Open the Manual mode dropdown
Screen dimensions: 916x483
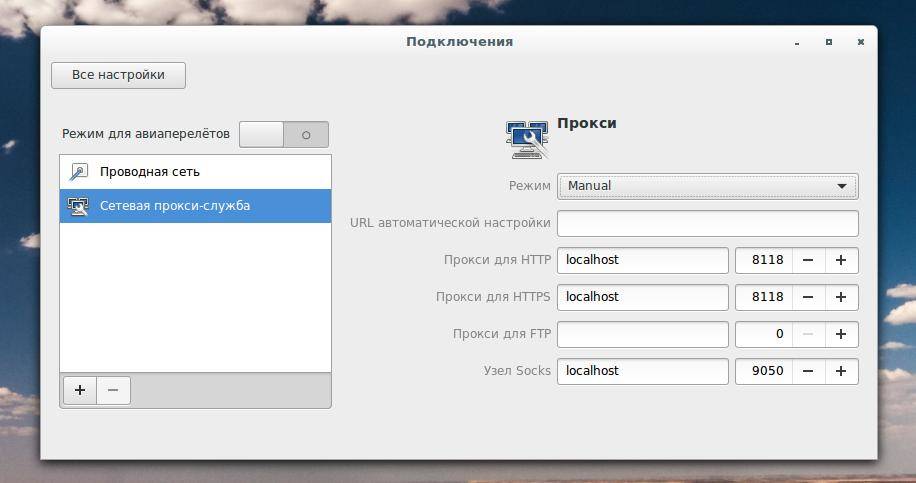point(707,186)
